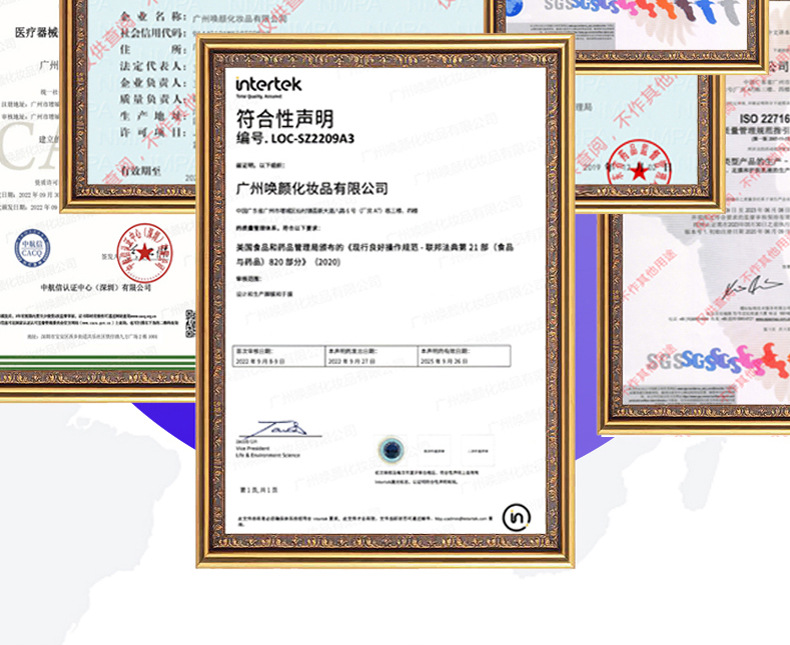Click the text '中航信认证中心（深圳）有限公司'
Screen dimensions: 790x645
(x=96, y=287)
